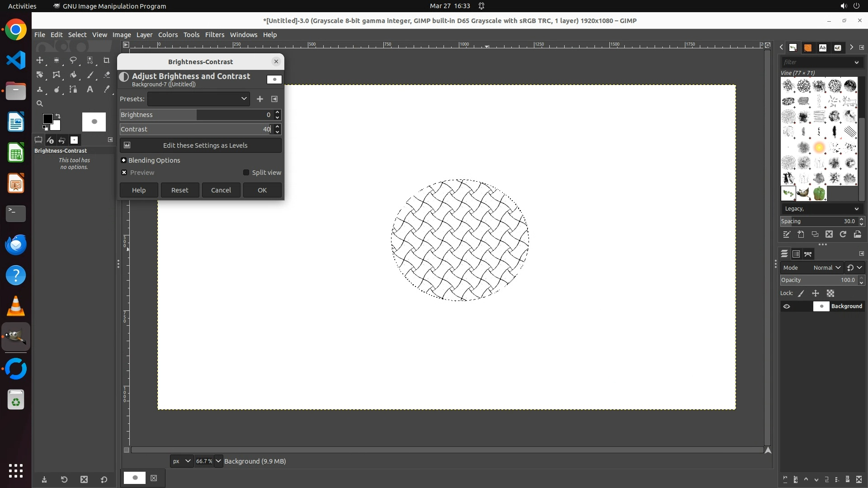The width and height of the screenshot is (868, 488).
Task: Select the Zoom magnifier tool
Action: click(x=40, y=103)
